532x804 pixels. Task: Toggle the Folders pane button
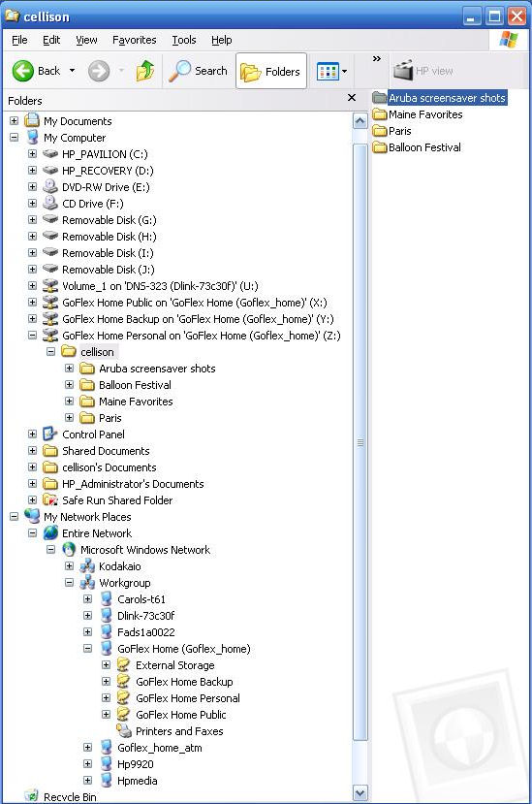tap(271, 71)
